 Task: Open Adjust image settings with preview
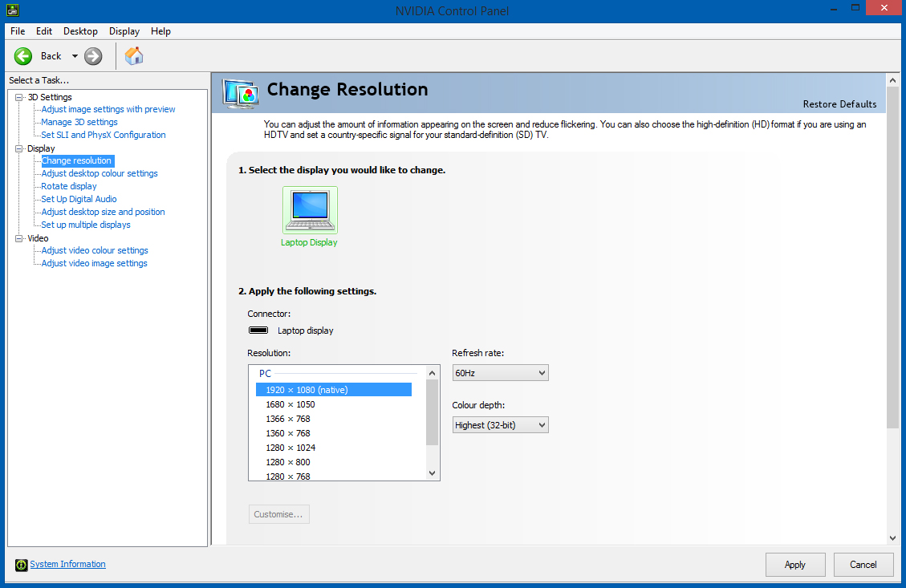[108, 109]
